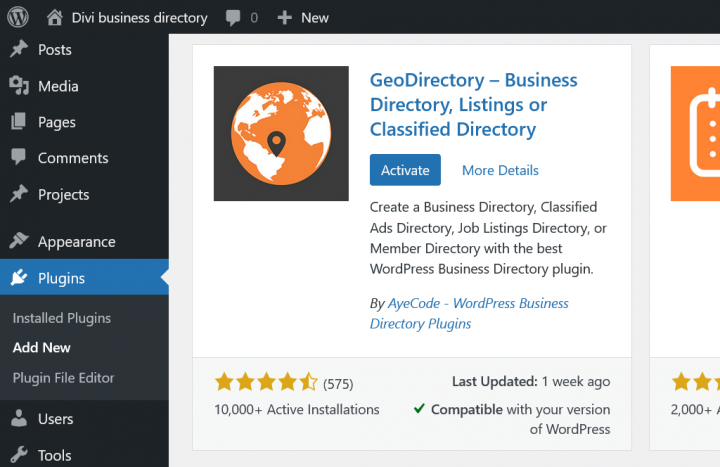Click the Tools wrench icon
Viewport: 720px width, 467px height.
[18, 455]
